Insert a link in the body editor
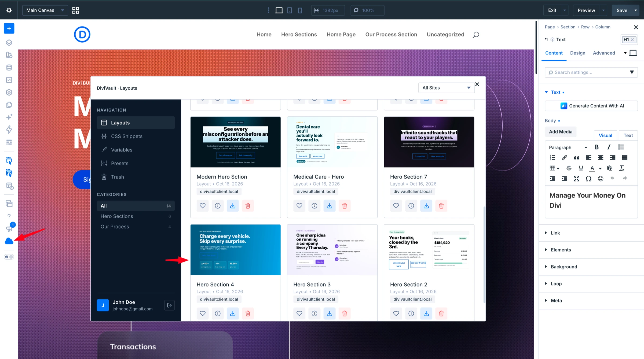The width and height of the screenshot is (644, 359). pyautogui.click(x=564, y=158)
